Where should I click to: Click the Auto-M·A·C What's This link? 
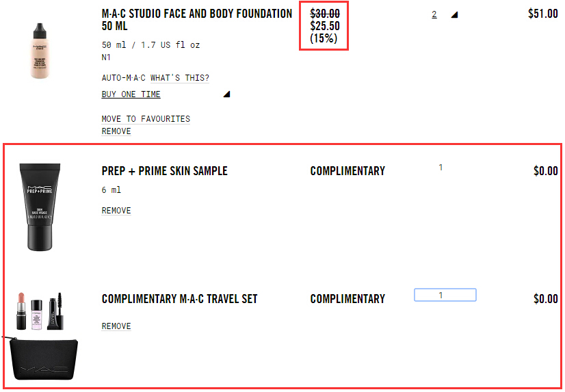[155, 78]
